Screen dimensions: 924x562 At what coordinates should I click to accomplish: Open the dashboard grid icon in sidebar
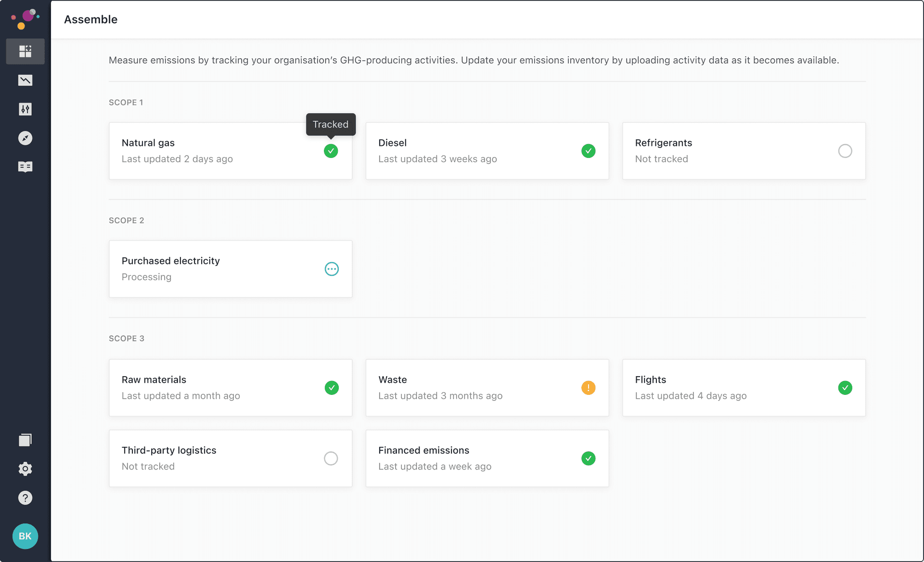click(25, 51)
